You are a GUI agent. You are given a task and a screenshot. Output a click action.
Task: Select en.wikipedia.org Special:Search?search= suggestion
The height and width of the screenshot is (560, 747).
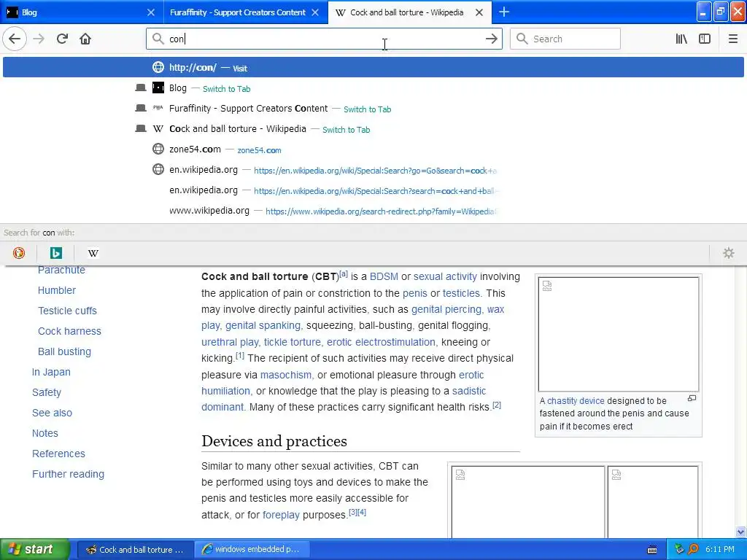click(x=373, y=190)
